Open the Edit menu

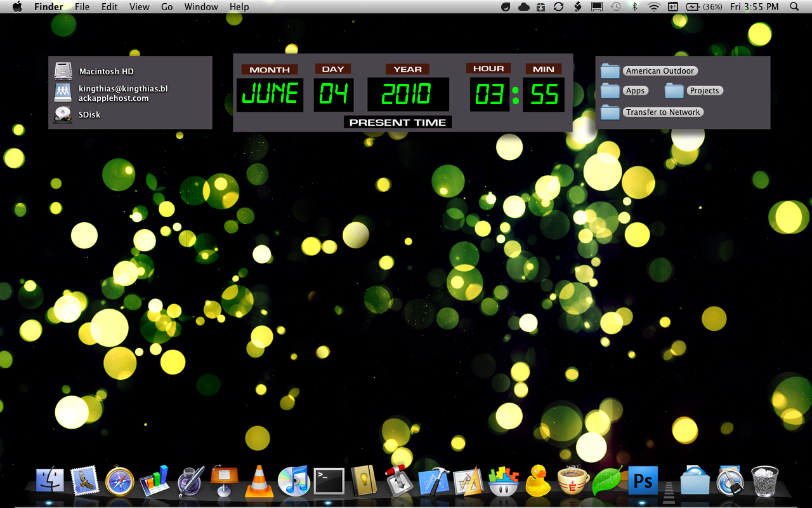(x=110, y=7)
